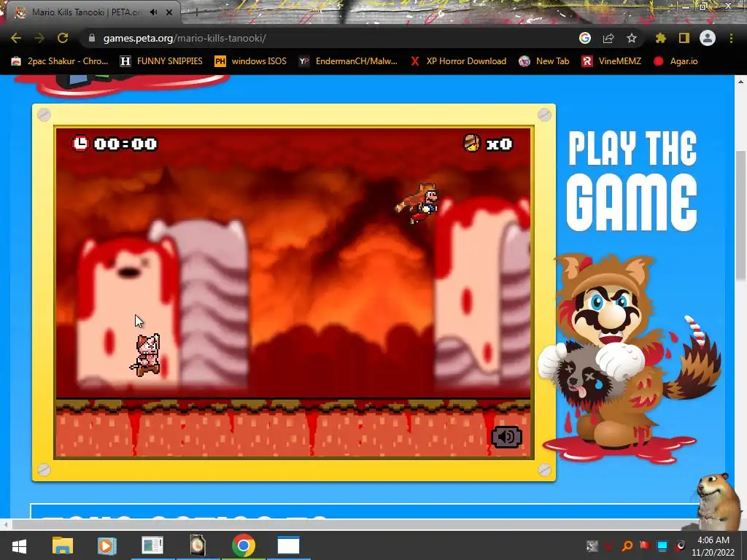Viewport: 747px width, 560px height.
Task: Open the 2pac Shakur bookmark
Action: (x=60, y=61)
